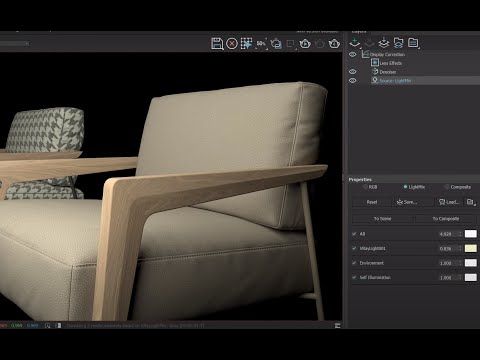The width and height of the screenshot is (480, 360).
Task: Click the pixel info icon in status bar
Action: point(48,326)
